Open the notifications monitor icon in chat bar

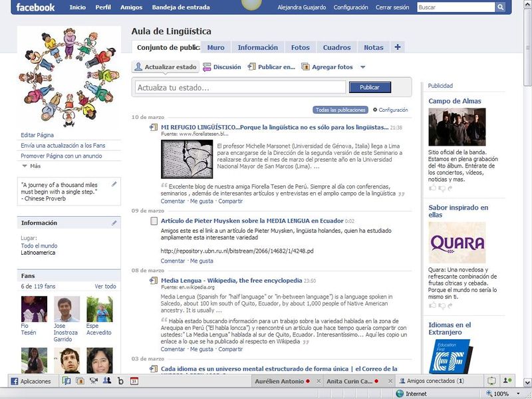point(491,380)
